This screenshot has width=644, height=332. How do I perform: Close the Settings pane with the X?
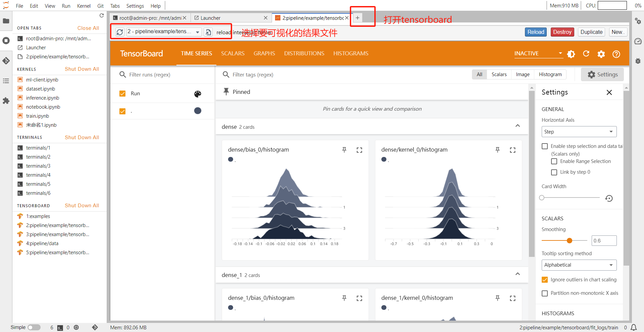609,92
